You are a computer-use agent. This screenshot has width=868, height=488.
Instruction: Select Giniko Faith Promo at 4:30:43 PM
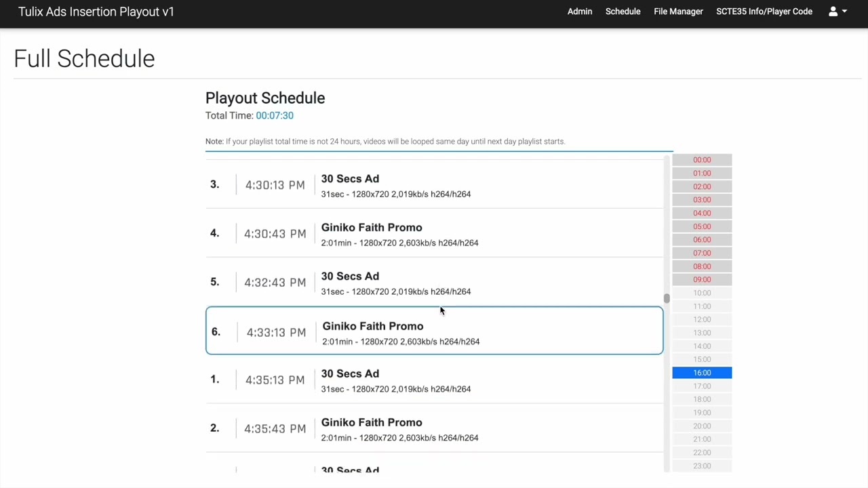tap(434, 234)
